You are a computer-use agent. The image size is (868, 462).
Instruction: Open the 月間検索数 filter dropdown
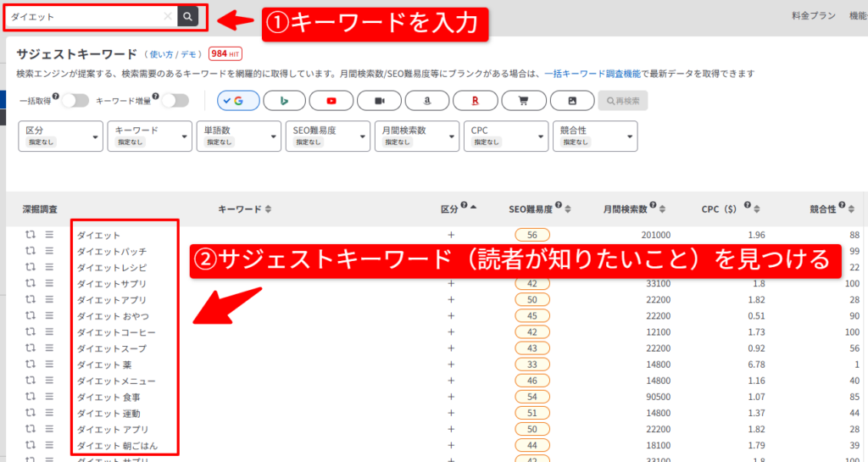point(416,136)
